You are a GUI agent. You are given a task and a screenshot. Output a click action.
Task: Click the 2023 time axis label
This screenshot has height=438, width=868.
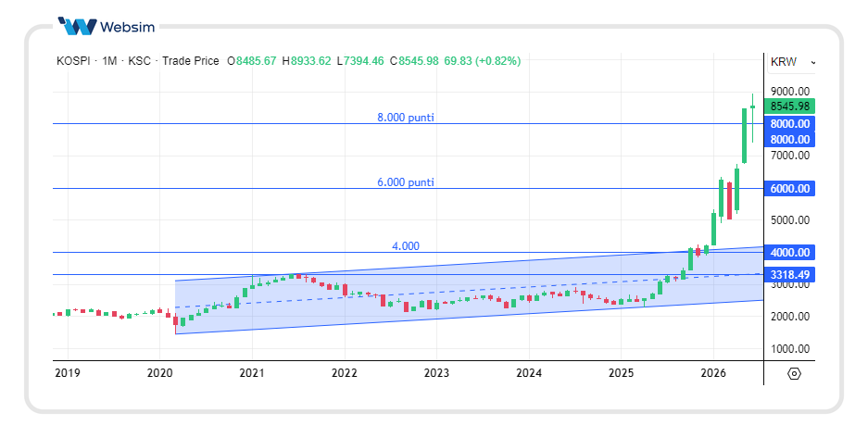pos(436,373)
